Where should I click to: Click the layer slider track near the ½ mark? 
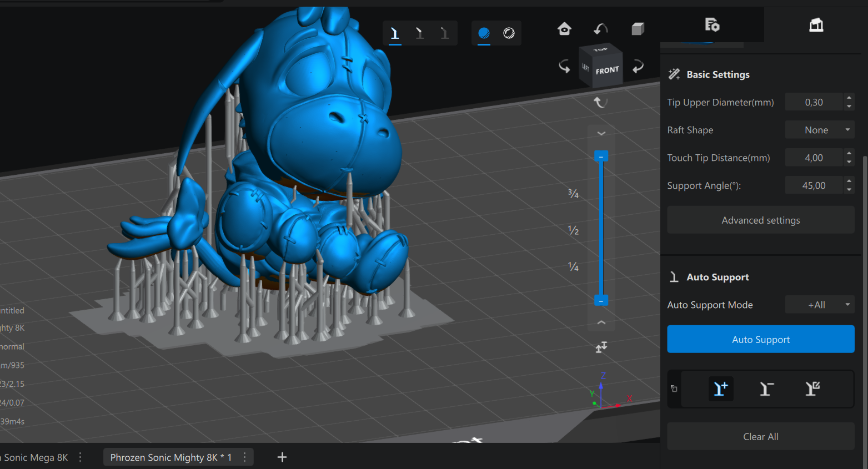[x=601, y=230]
